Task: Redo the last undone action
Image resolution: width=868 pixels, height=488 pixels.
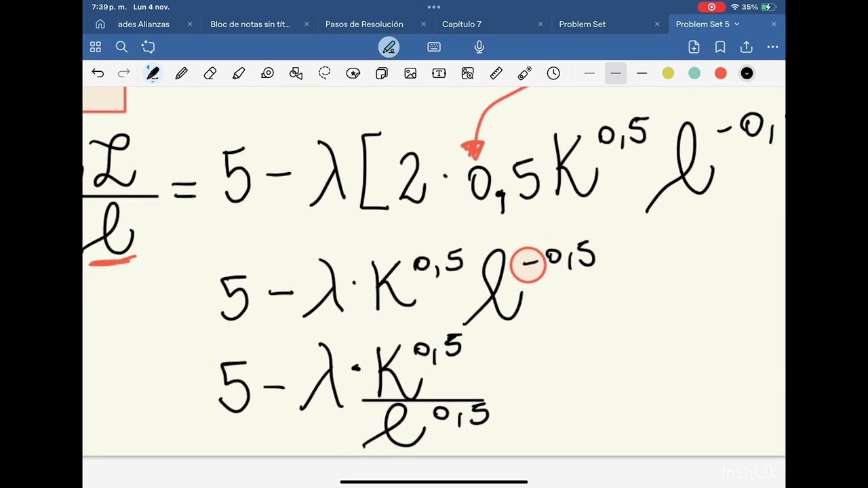Action: (124, 73)
